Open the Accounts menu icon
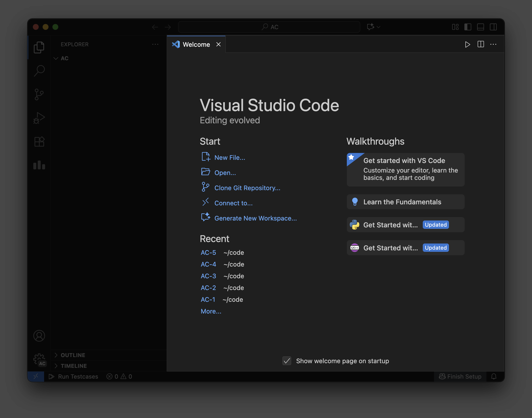The width and height of the screenshot is (532, 418). coord(39,336)
